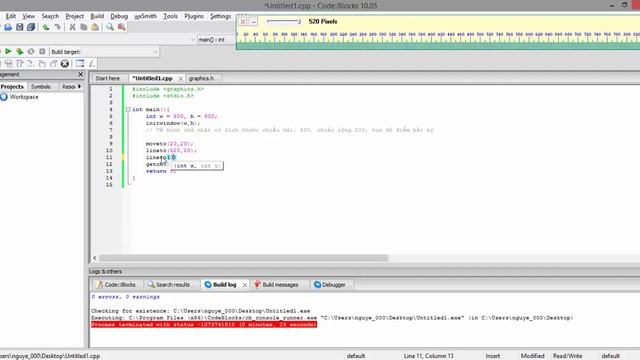The height and width of the screenshot is (360, 640).
Task: Open the code completion scope dropdown arrow
Action: tap(193, 40)
